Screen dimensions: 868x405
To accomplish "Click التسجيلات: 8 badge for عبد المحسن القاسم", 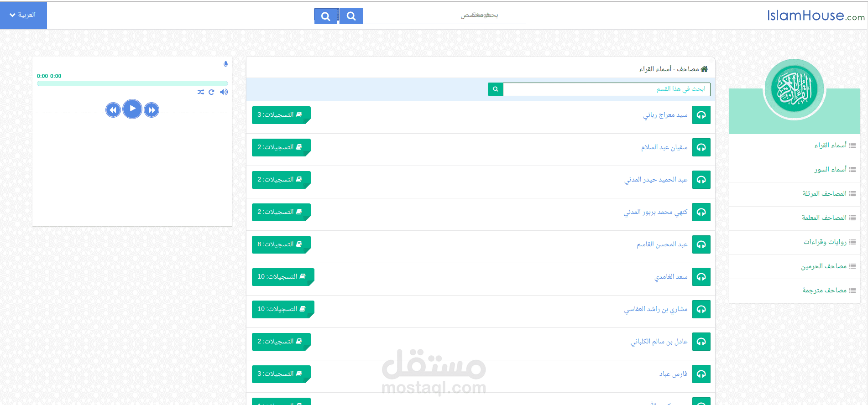I will tap(281, 244).
